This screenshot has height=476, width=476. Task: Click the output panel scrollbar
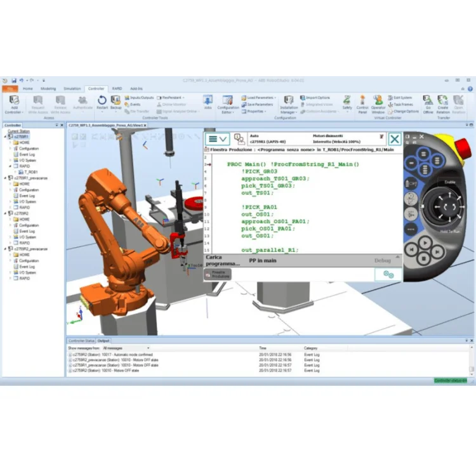[x=472, y=369]
